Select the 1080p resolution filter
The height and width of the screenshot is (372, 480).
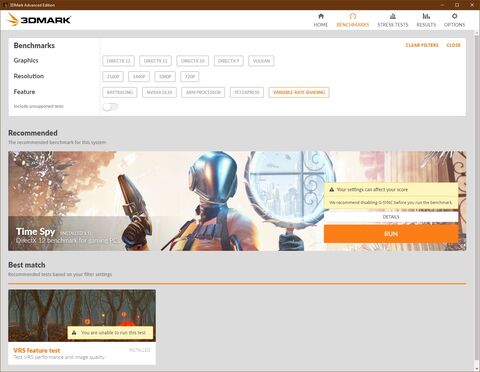click(165, 77)
